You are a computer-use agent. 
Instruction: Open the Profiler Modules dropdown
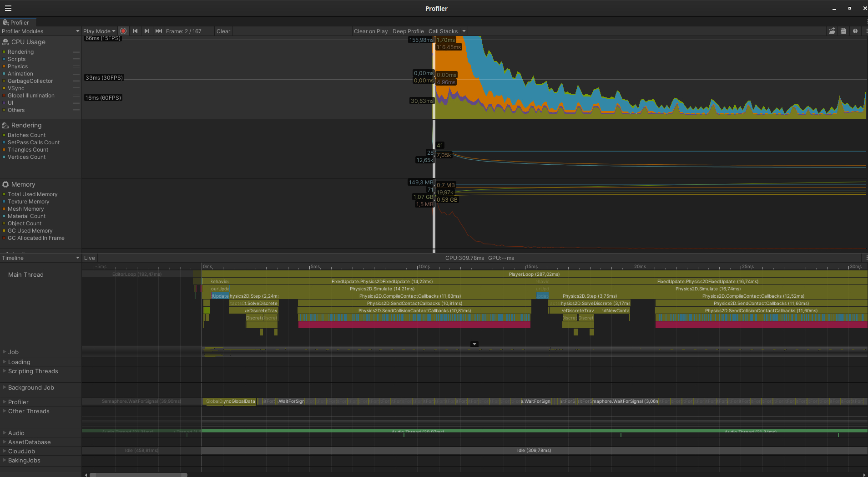pyautogui.click(x=40, y=31)
